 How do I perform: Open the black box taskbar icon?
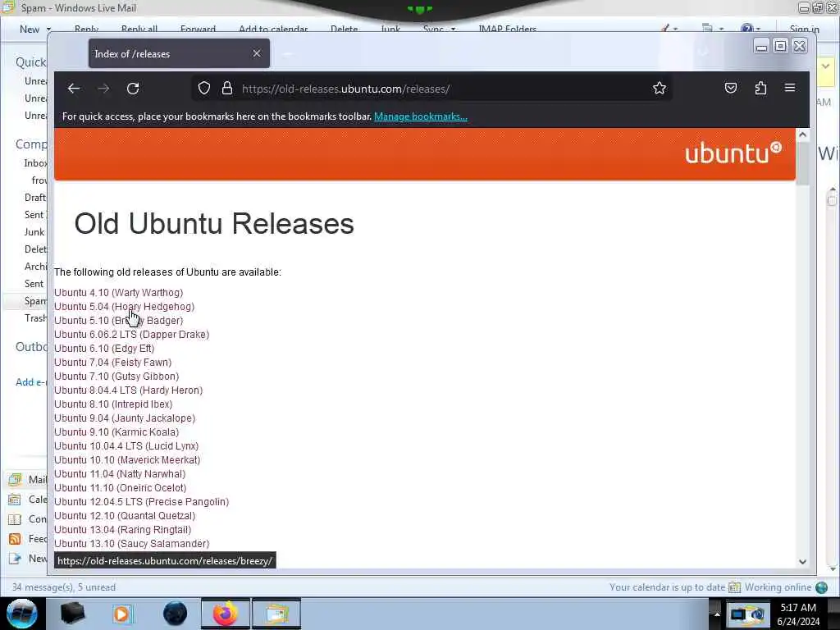[x=72, y=614]
